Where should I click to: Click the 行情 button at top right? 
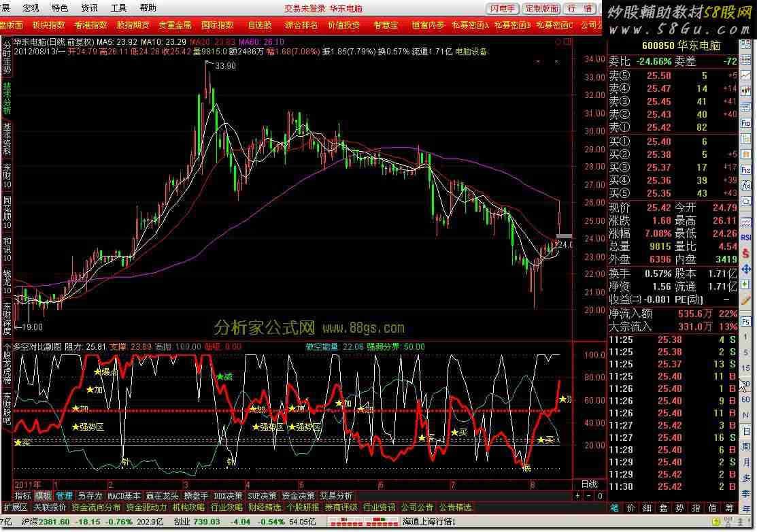581,8
